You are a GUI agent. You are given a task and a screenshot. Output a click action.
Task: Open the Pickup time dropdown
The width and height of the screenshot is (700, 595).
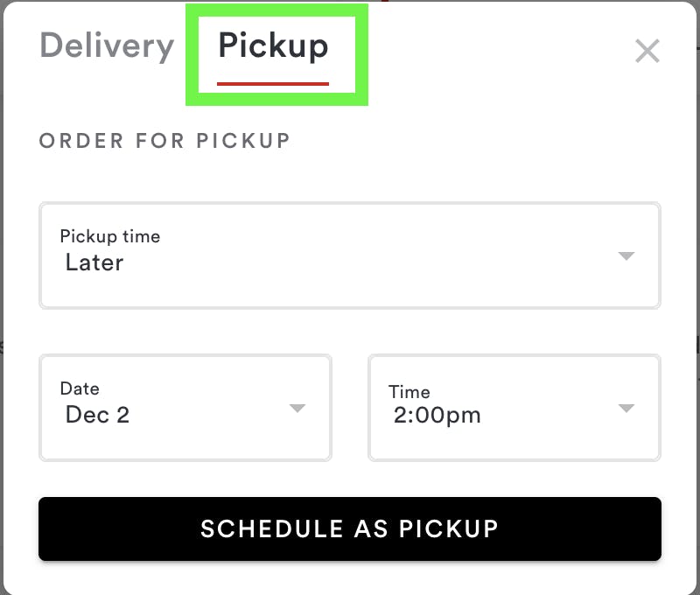pyautogui.click(x=349, y=255)
